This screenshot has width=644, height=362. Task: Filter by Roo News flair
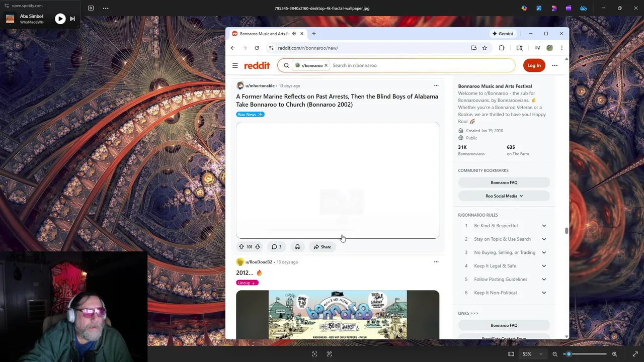click(250, 115)
